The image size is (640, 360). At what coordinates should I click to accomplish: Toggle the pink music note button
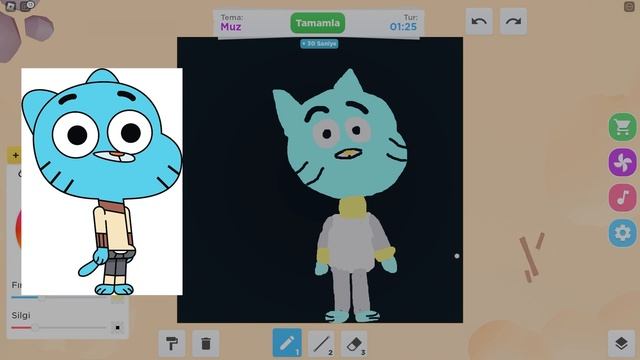pos(622,198)
